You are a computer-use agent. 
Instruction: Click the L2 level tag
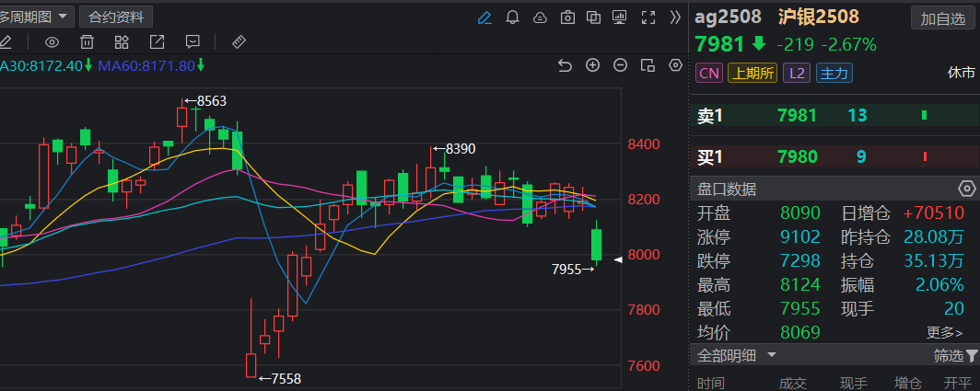point(797,73)
